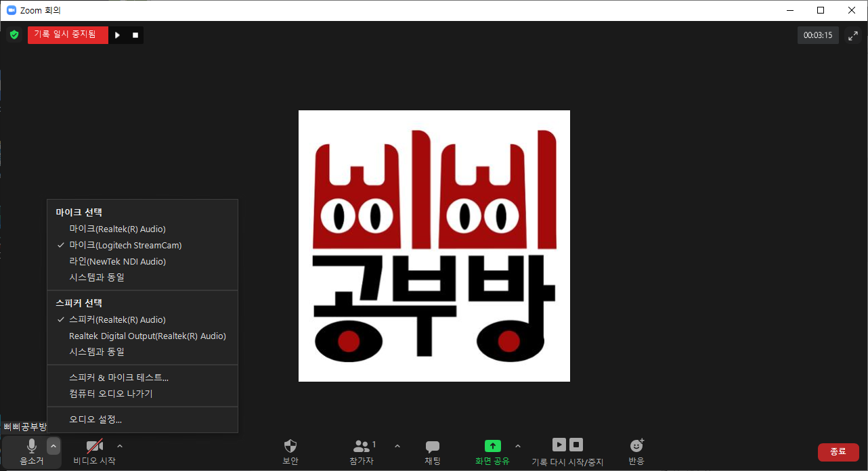Open the 채팅 chat bubble icon
Viewport: 868px width, 471px height.
pyautogui.click(x=433, y=447)
